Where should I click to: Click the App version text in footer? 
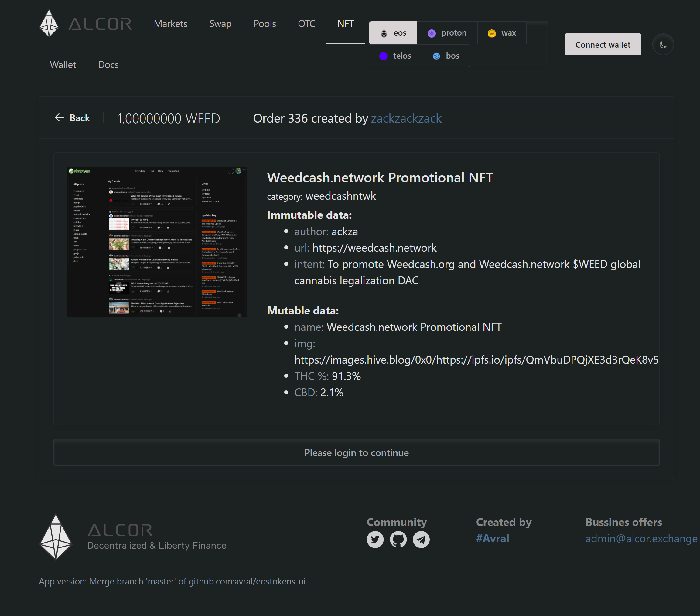click(x=172, y=581)
